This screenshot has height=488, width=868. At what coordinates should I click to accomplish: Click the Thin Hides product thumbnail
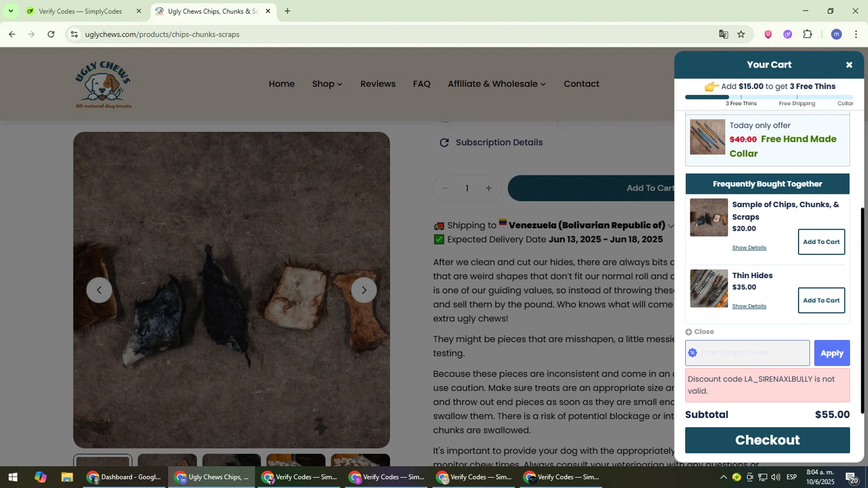[x=709, y=289]
